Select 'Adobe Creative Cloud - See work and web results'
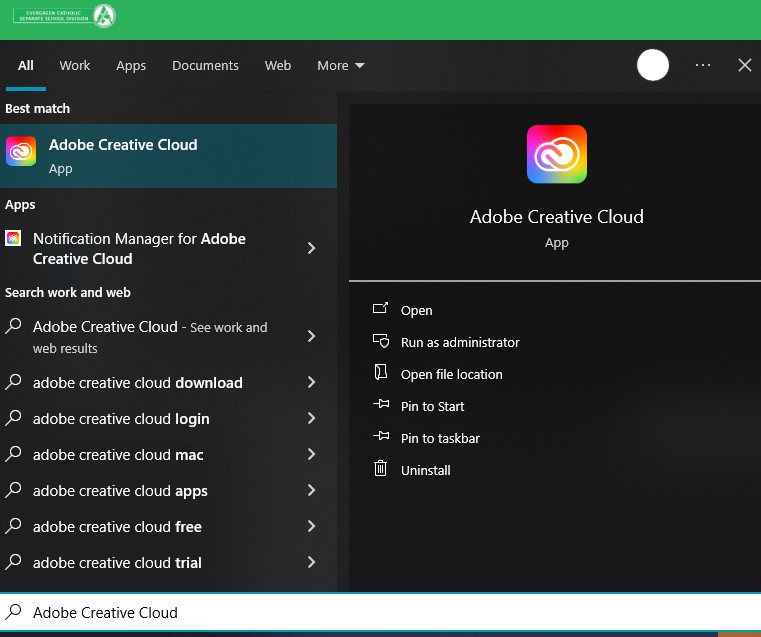This screenshot has width=761, height=637. click(168, 337)
